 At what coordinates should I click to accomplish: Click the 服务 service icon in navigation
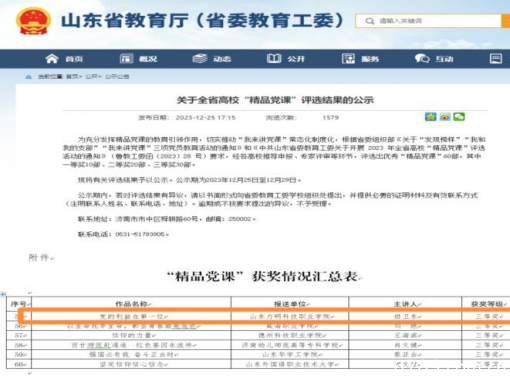click(348, 59)
